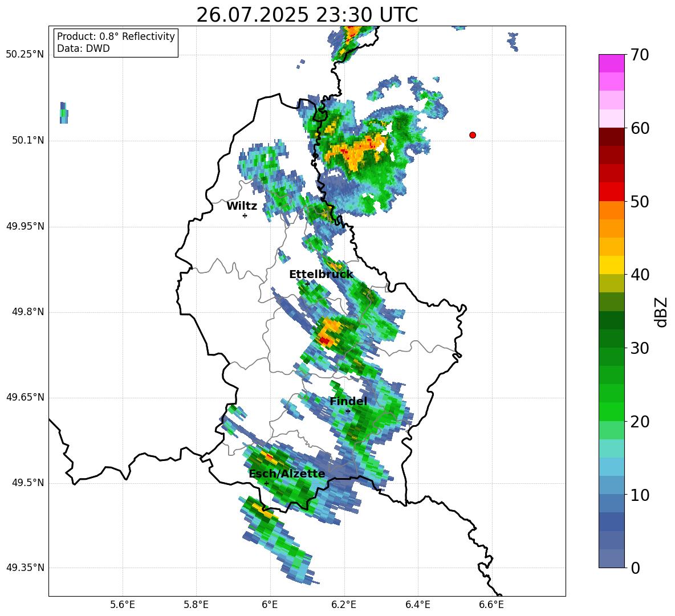Click the dBZ colorbar axis label
The image size is (675, 616).
[x=662, y=312]
